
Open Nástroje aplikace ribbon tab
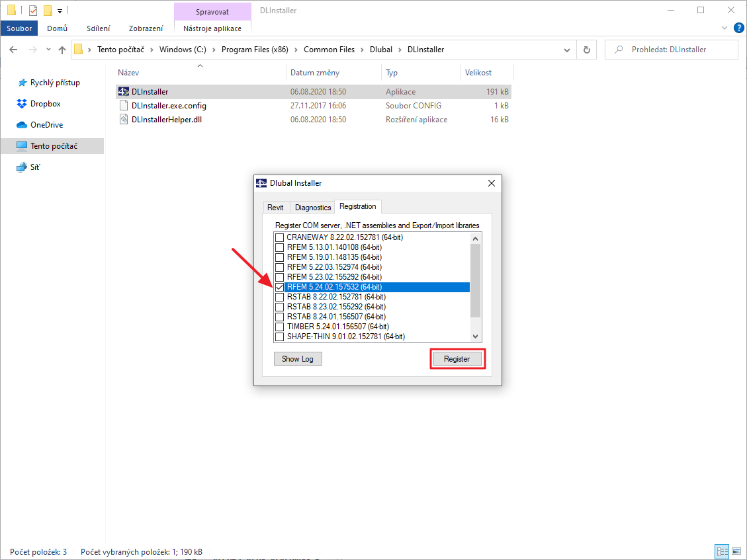click(x=212, y=28)
